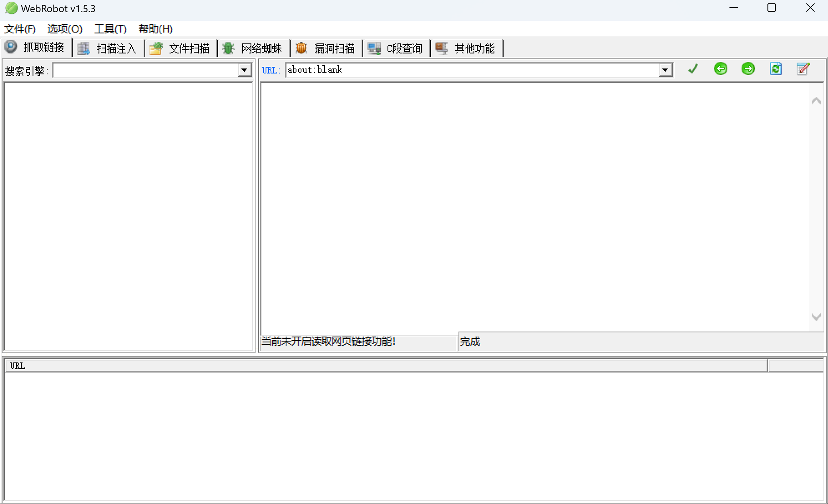This screenshot has width=828, height=504.
Task: Click the URL column header
Action: click(386, 366)
